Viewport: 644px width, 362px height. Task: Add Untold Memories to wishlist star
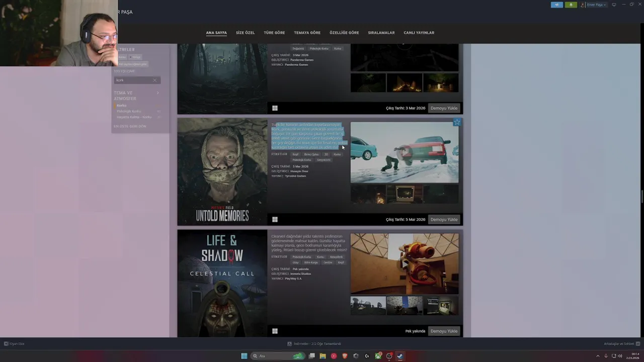click(457, 122)
